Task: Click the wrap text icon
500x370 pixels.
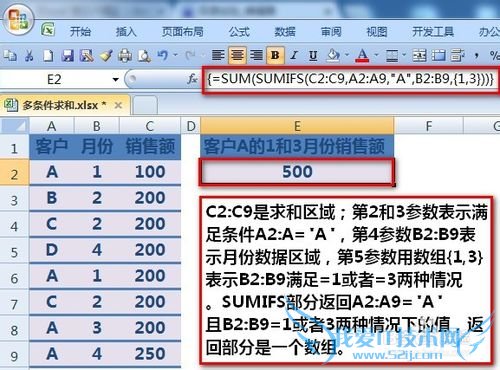Action: pos(458,55)
